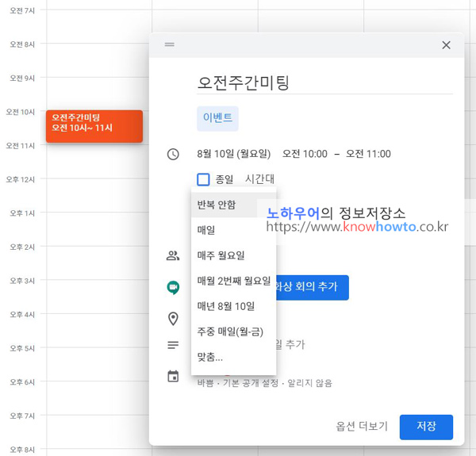Click the 오후 12시 time label
This screenshot has height=456, width=476.
tap(21, 179)
